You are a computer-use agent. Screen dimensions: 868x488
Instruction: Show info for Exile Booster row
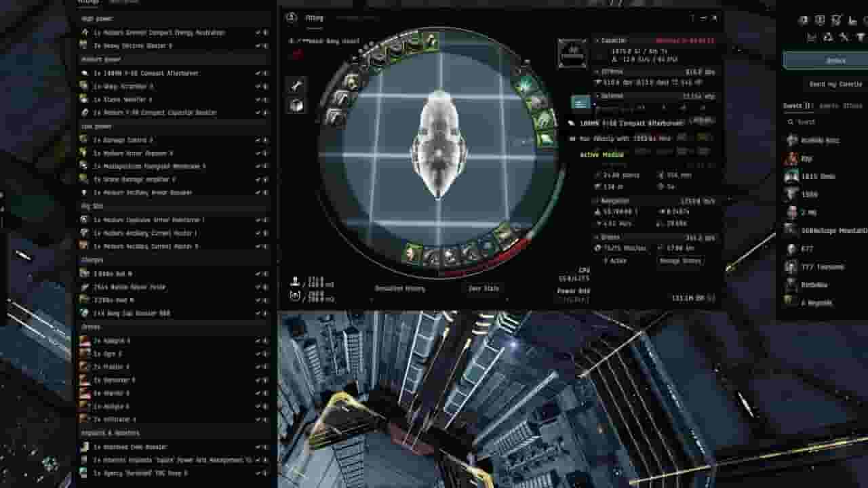[x=265, y=447]
